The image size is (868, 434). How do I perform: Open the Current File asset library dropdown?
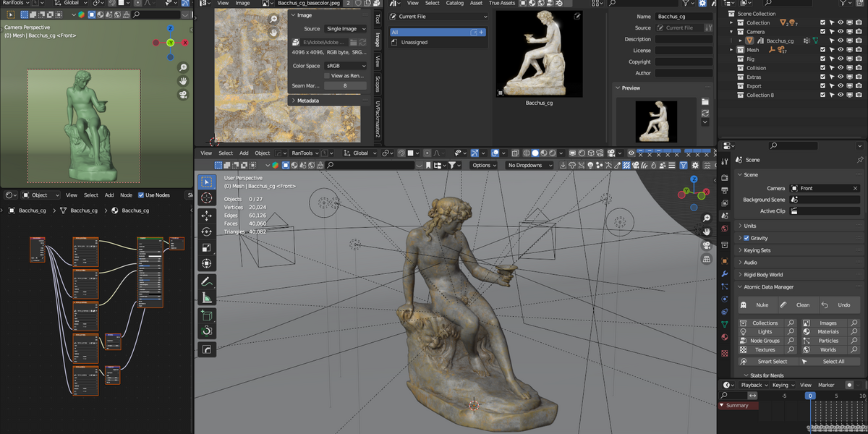pyautogui.click(x=438, y=17)
